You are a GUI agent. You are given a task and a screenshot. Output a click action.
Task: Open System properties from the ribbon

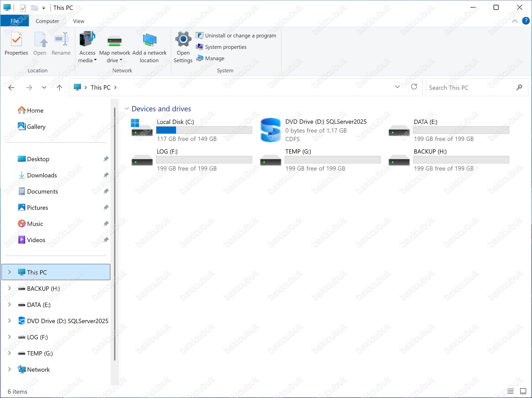[x=225, y=47]
